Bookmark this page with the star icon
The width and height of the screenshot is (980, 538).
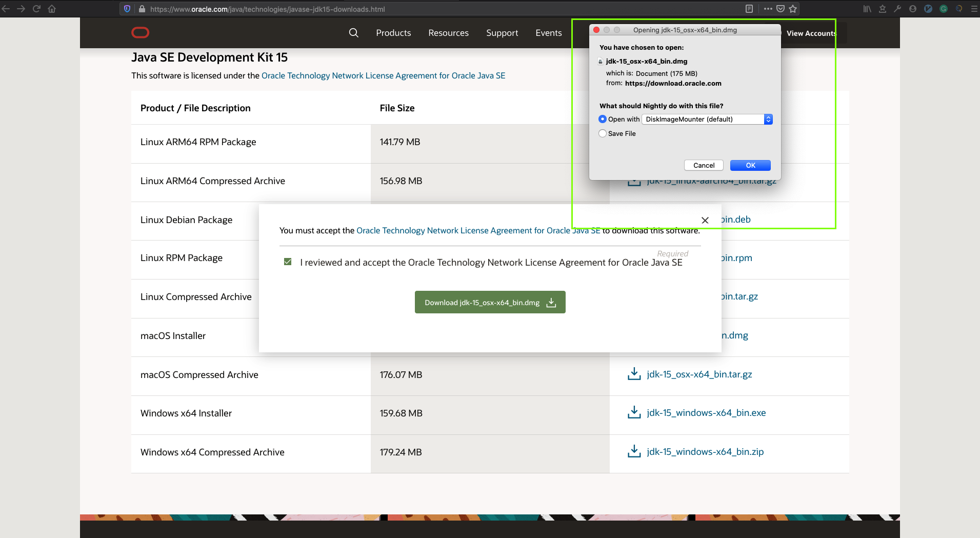(793, 9)
